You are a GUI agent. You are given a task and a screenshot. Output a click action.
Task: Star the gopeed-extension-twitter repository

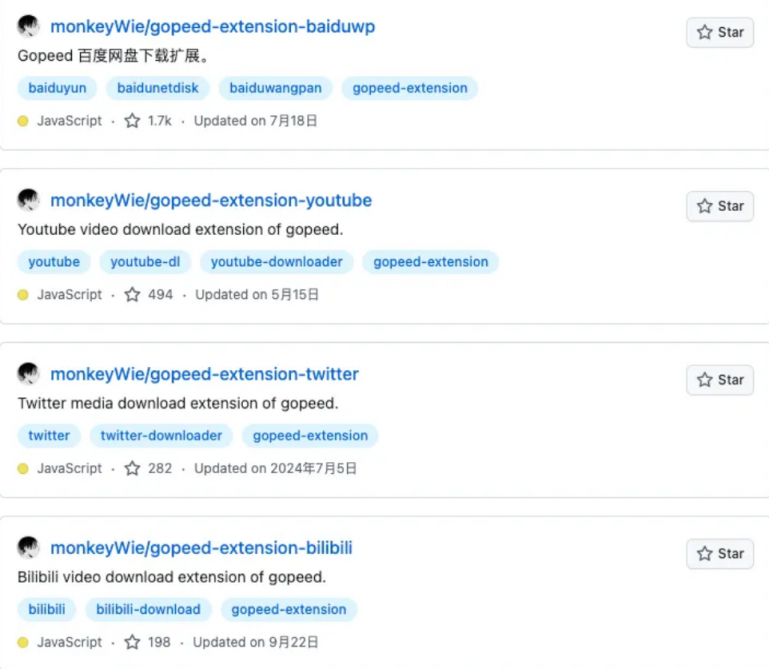coord(720,380)
